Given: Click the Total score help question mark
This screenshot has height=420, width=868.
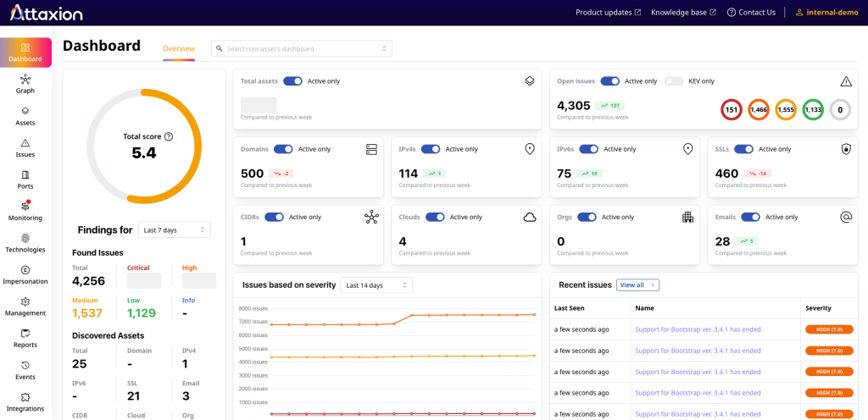Looking at the screenshot, I should click(169, 136).
